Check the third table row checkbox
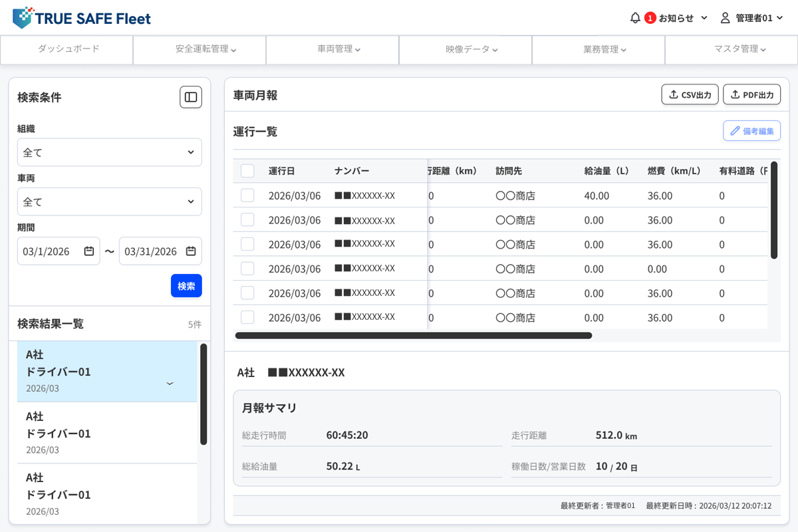This screenshot has height=532, width=798. (x=247, y=244)
